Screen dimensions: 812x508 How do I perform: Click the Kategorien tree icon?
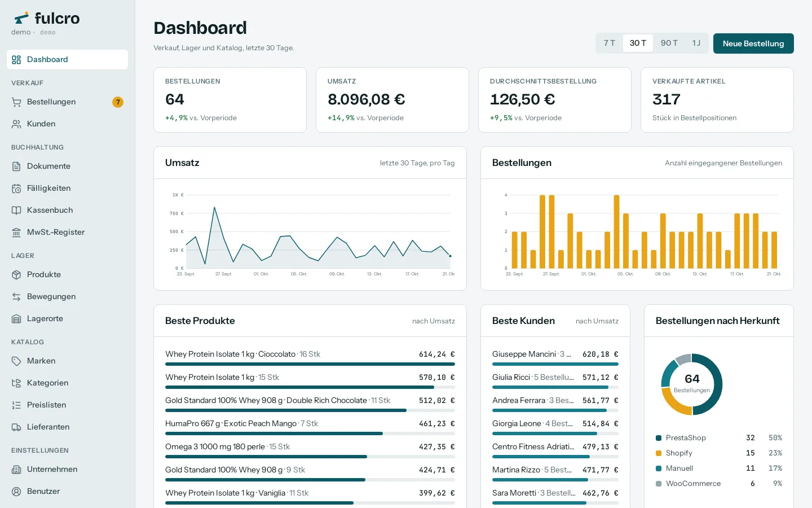[x=16, y=383]
